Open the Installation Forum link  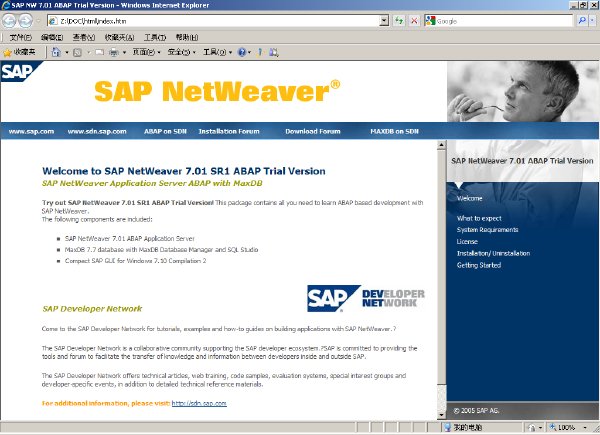point(229,131)
